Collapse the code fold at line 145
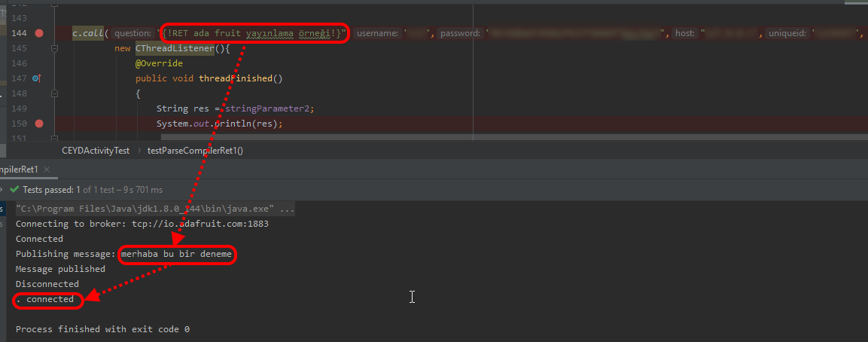The width and height of the screenshot is (868, 342). (x=54, y=48)
